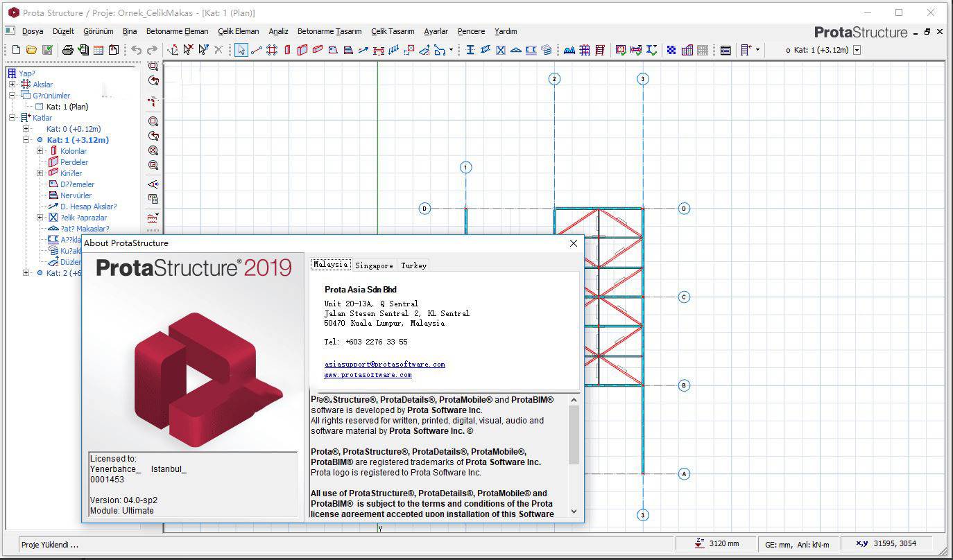953x560 pixels.
Task: Switch to the Singapore tab
Action: click(x=374, y=265)
